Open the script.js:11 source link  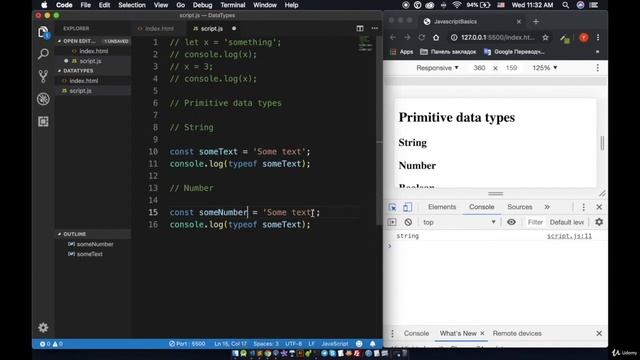569,236
